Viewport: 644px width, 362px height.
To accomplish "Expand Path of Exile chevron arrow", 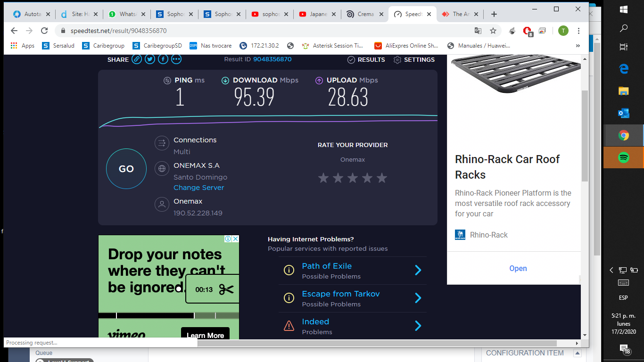I will click(x=418, y=270).
